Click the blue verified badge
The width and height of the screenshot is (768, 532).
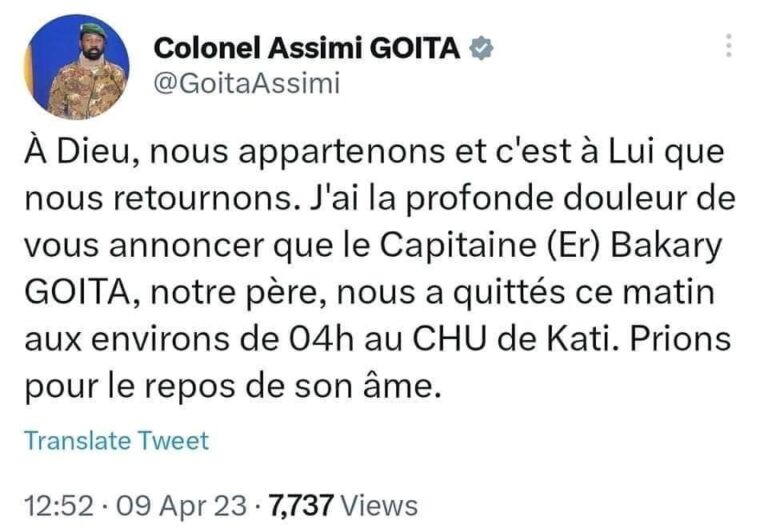483,49
